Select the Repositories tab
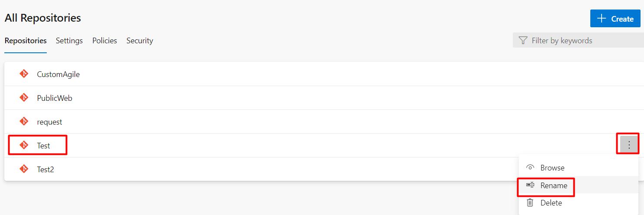Image resolution: width=644 pixels, height=215 pixels. coord(26,41)
